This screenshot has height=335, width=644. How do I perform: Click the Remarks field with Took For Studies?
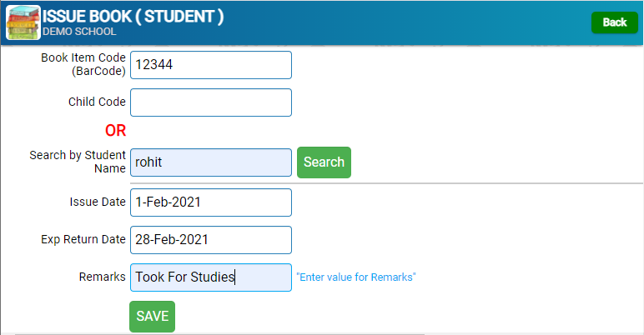pyautogui.click(x=211, y=277)
